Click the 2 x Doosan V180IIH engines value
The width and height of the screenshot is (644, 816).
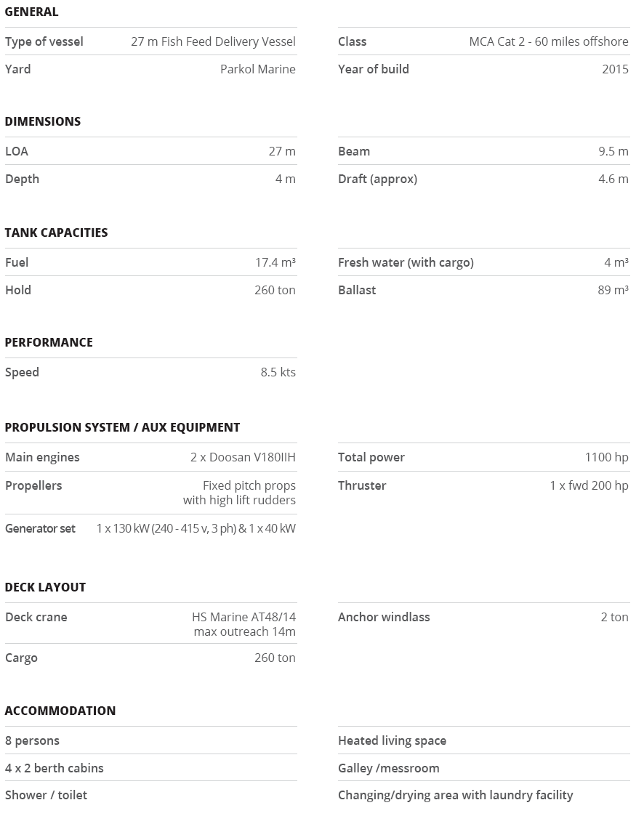243,457
